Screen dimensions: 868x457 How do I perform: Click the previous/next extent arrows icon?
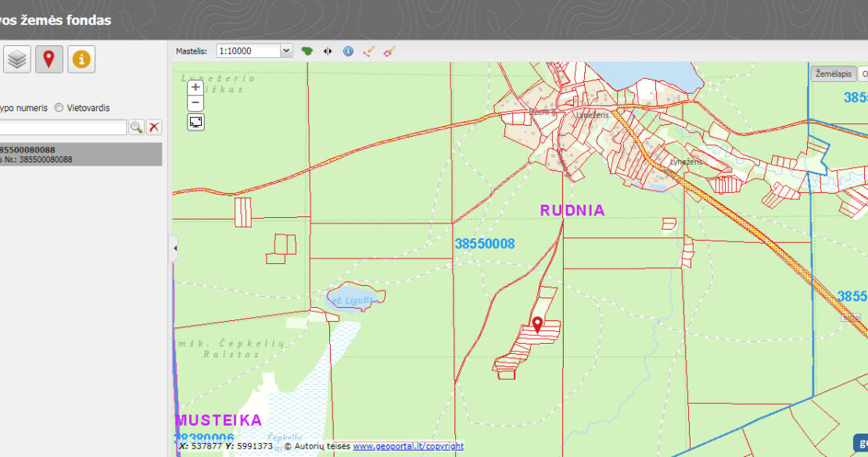tap(328, 51)
